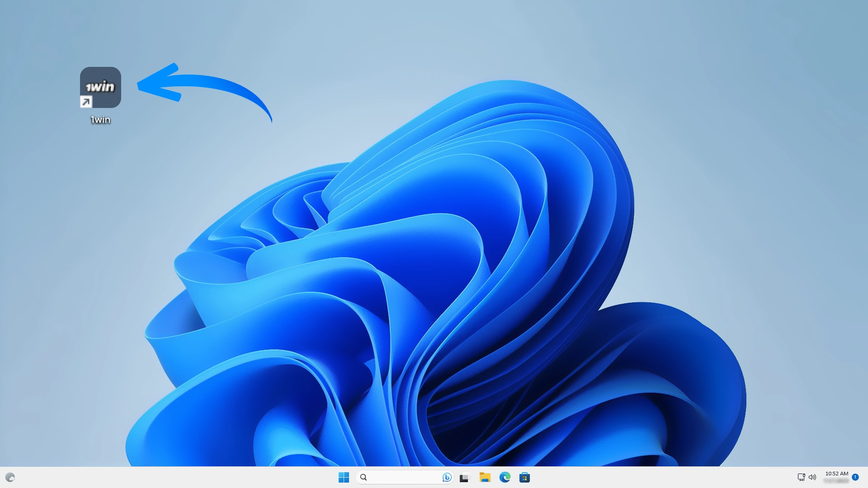The image size is (868, 488).
Task: Open Task View from the taskbar
Action: 464,478
